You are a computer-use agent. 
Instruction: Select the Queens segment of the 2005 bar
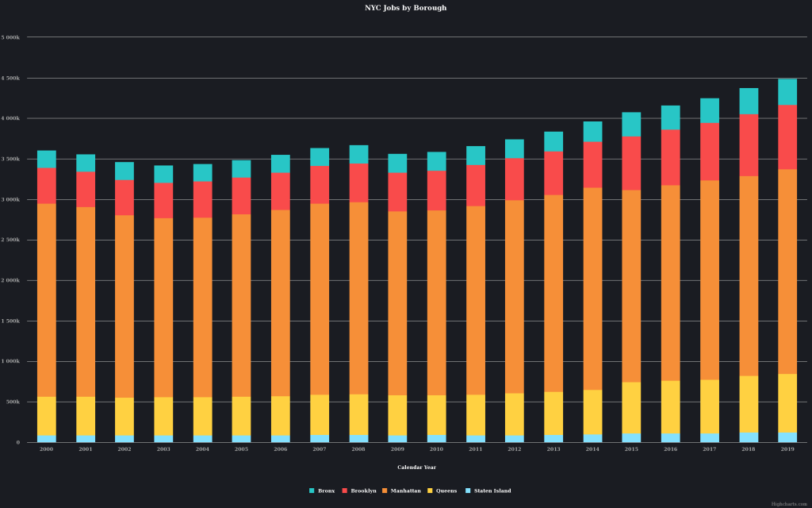point(241,416)
